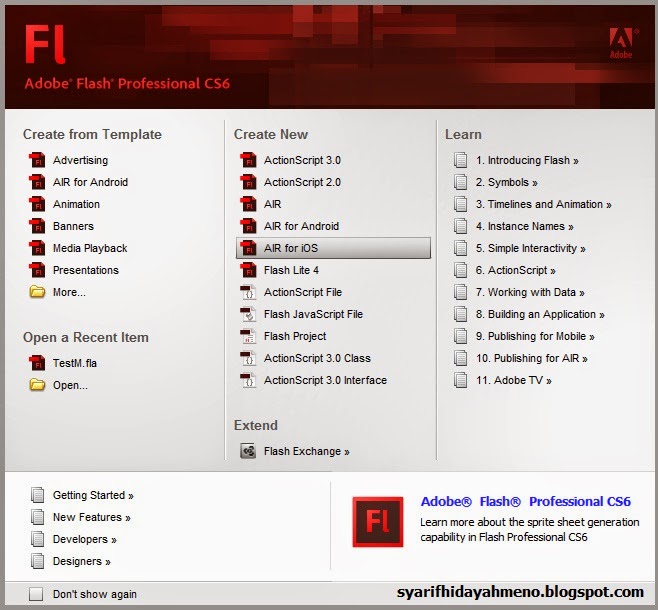Open lesson 2. Symbols »
Image resolution: width=658 pixels, height=610 pixels.
(x=507, y=182)
